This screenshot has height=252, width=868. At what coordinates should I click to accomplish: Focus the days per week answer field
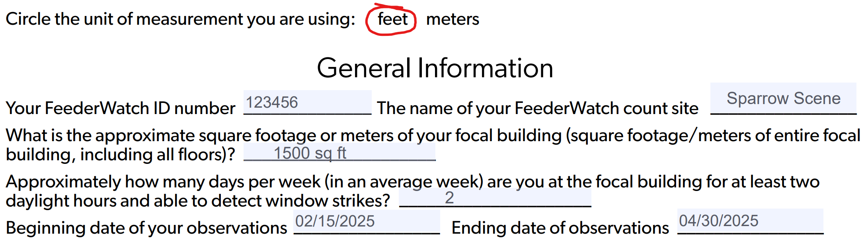coord(495,198)
